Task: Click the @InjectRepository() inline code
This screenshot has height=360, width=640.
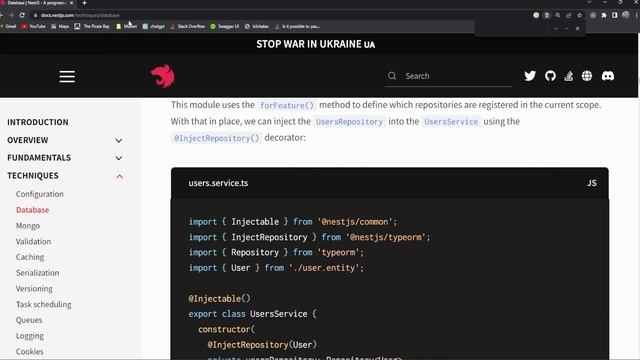Action: pos(216,138)
